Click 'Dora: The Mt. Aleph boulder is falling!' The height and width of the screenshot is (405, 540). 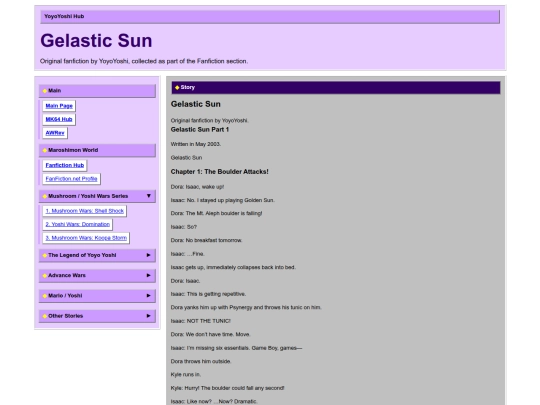(216, 214)
